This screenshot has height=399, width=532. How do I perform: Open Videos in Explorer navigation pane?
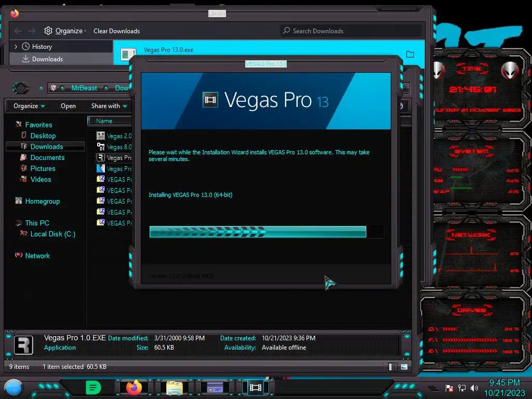[41, 179]
